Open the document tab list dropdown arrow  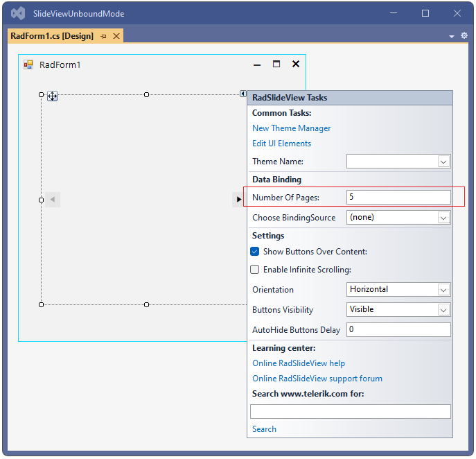(452, 37)
